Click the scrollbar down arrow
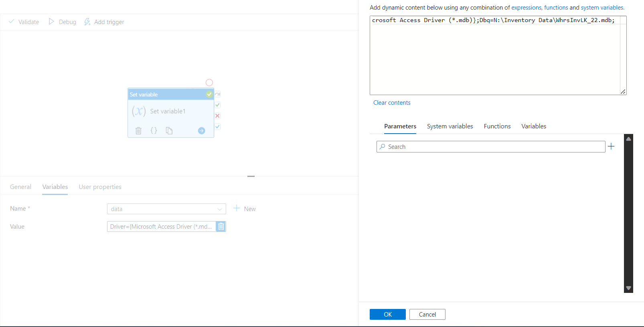 click(629, 288)
